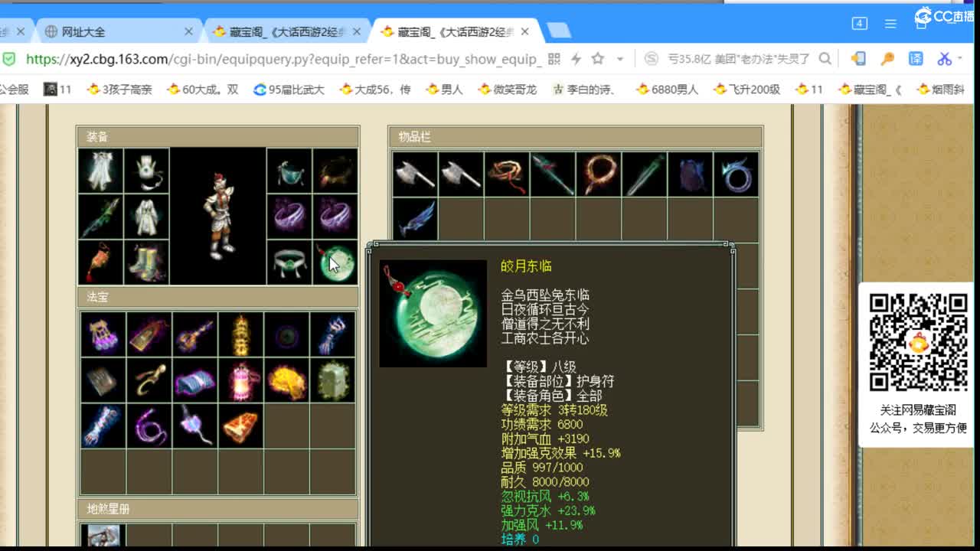Select the second purple ring icon

[335, 217]
